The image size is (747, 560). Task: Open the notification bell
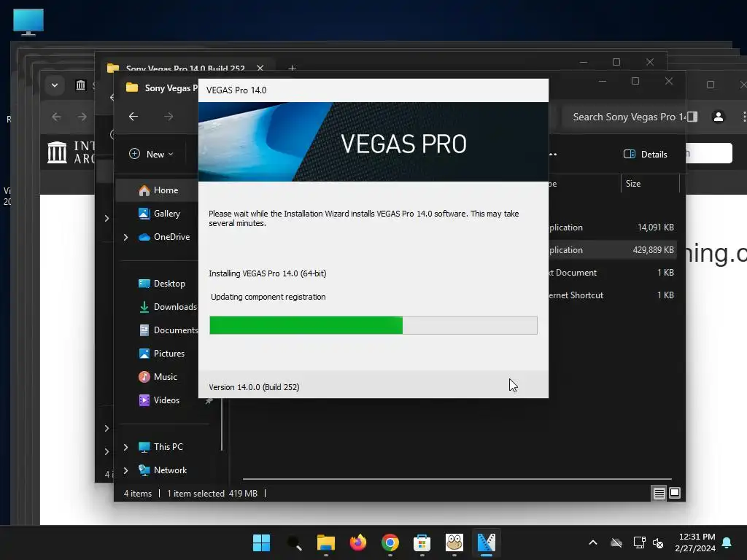[727, 542]
